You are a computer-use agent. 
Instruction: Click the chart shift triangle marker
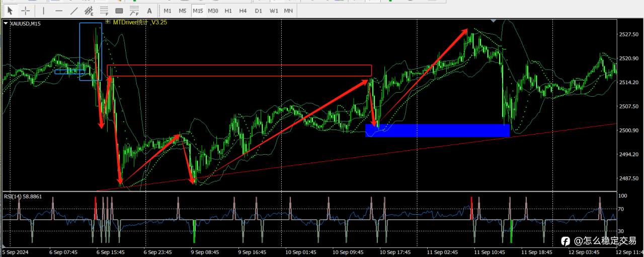(494, 21)
